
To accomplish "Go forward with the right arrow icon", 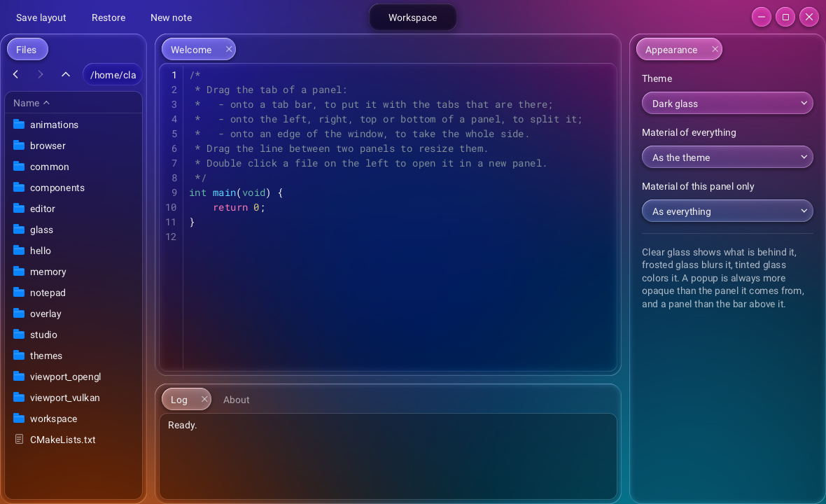I will (x=41, y=74).
